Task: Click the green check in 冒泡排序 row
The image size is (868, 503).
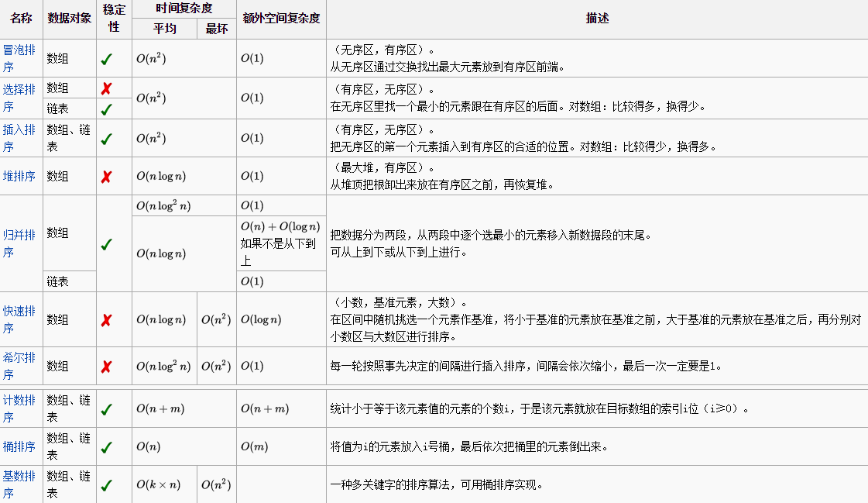Action: (x=107, y=59)
